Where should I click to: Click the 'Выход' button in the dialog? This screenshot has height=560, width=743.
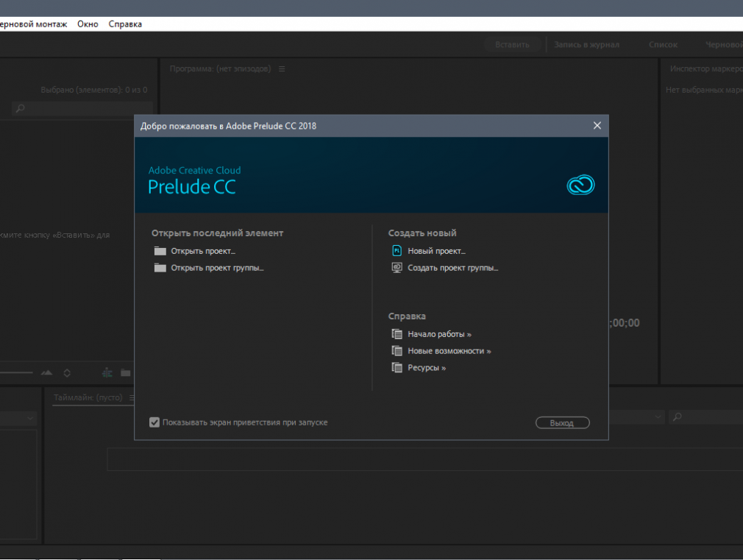pyautogui.click(x=562, y=422)
